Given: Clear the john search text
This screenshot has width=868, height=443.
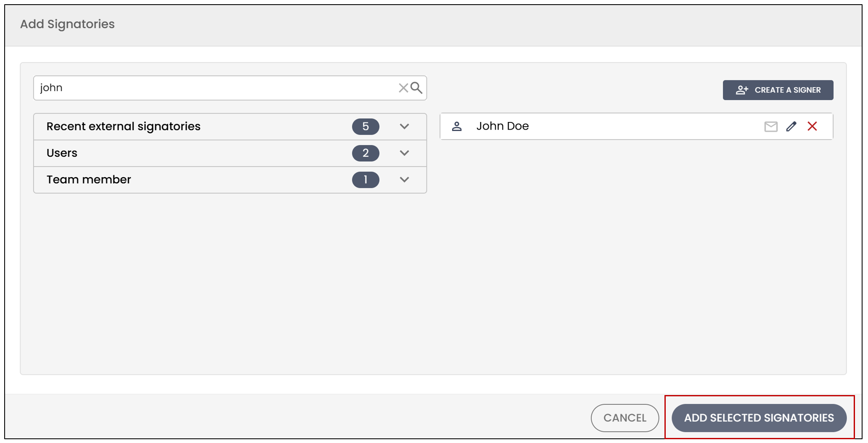Looking at the screenshot, I should coord(403,88).
